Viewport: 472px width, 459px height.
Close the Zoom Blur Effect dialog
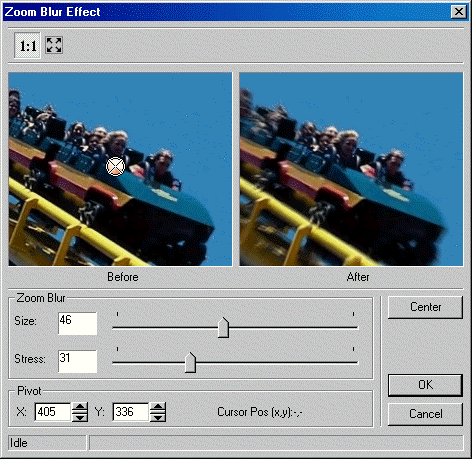pyautogui.click(x=459, y=12)
